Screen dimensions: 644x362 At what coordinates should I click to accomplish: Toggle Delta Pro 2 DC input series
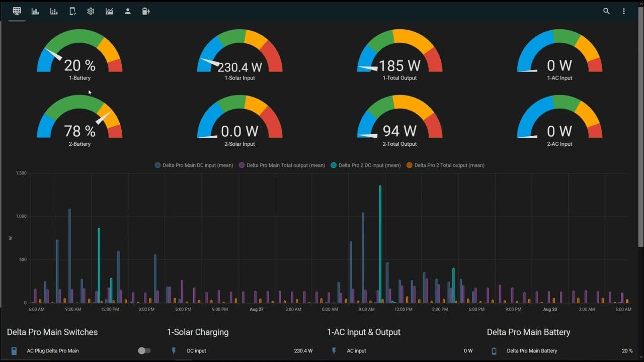tap(366, 165)
